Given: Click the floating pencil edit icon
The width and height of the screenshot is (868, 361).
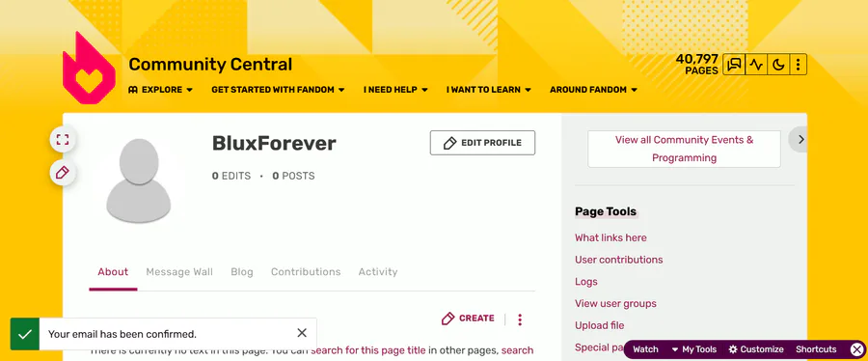Looking at the screenshot, I should [x=63, y=173].
